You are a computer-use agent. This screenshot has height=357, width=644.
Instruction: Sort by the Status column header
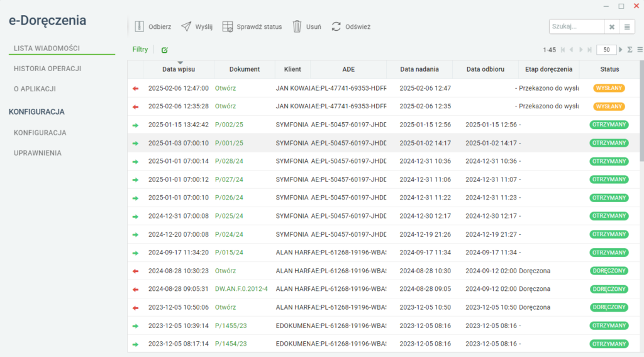click(x=609, y=69)
